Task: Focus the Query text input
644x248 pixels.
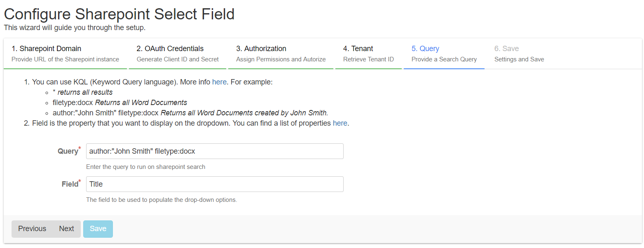Action: 215,151
